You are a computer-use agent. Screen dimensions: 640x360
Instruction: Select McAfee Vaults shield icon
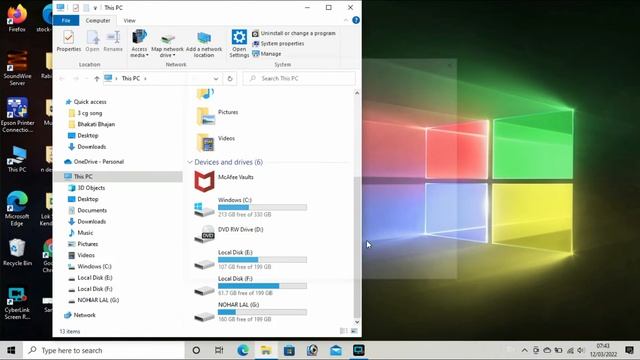point(204,182)
